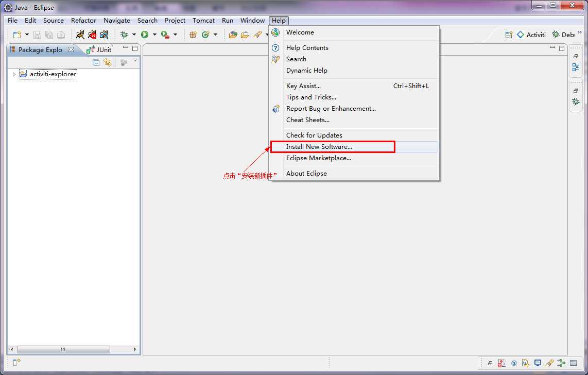Click the Package Explorer horizontal scrollbar

[63, 349]
